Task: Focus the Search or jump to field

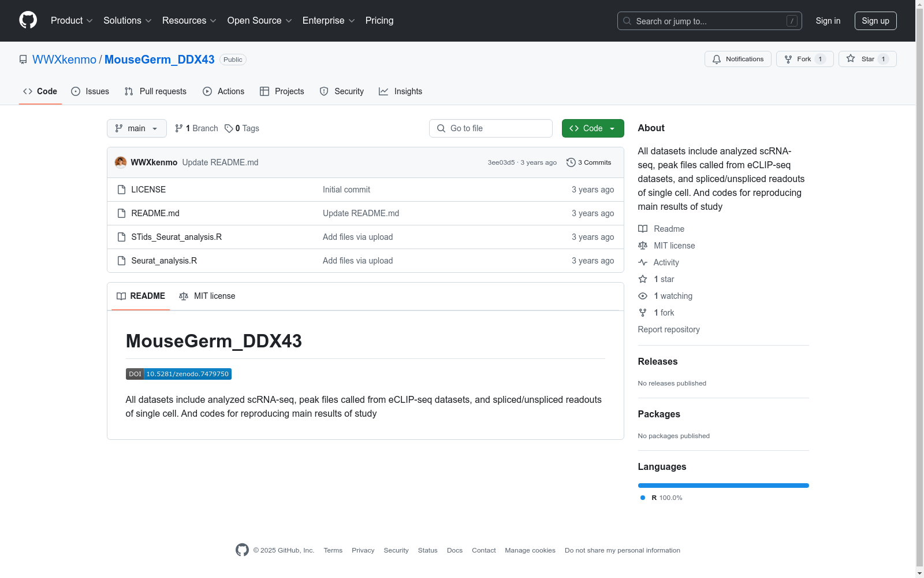Action: click(x=709, y=21)
